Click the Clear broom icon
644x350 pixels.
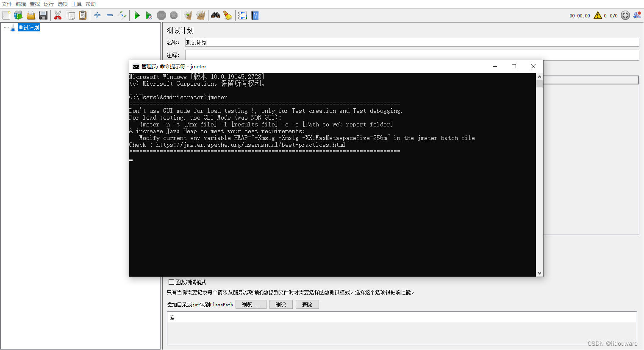188,15
